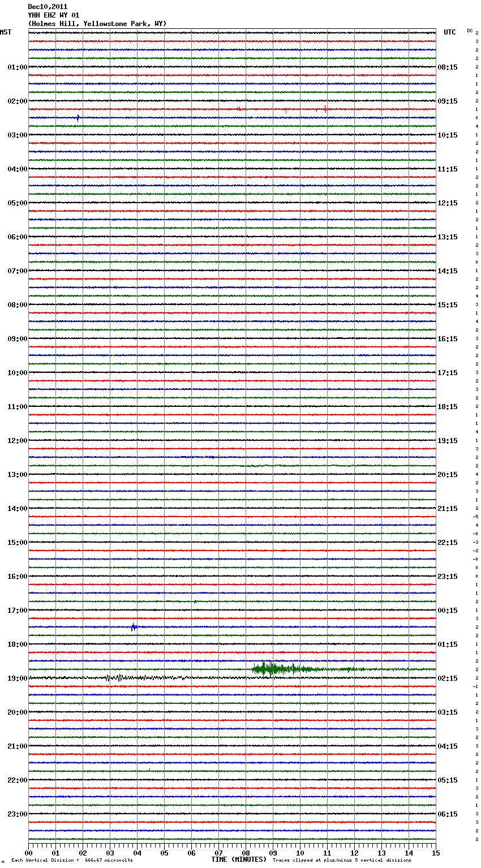Screen dimensions: 481x868
Task: Click the 'UTC' time zone header
Action: click(450, 32)
